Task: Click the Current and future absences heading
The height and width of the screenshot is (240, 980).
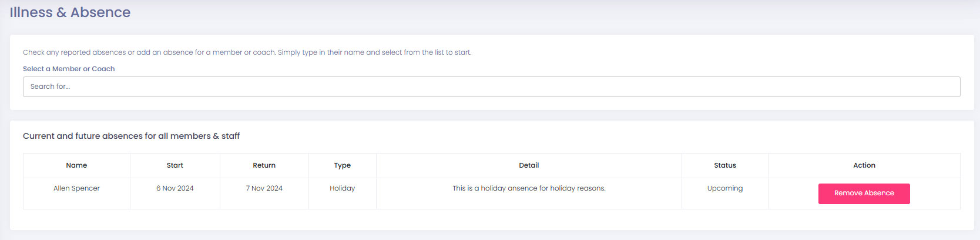Action: click(131, 136)
